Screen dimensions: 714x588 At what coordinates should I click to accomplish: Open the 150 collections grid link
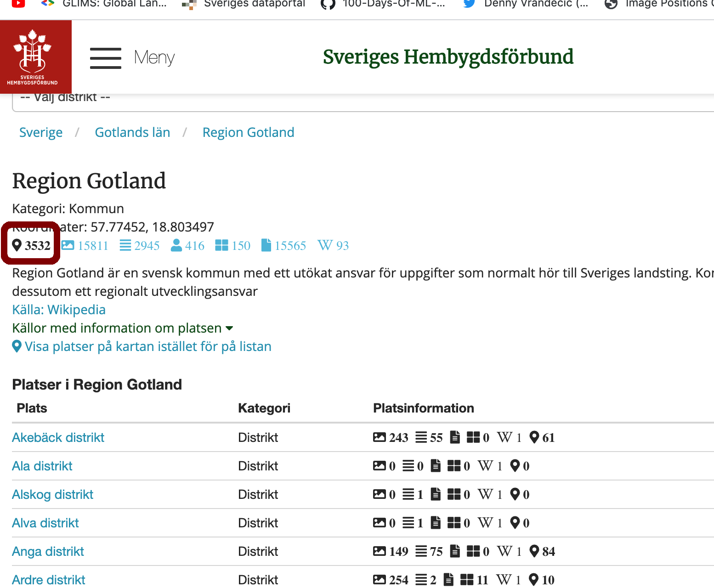tap(233, 245)
